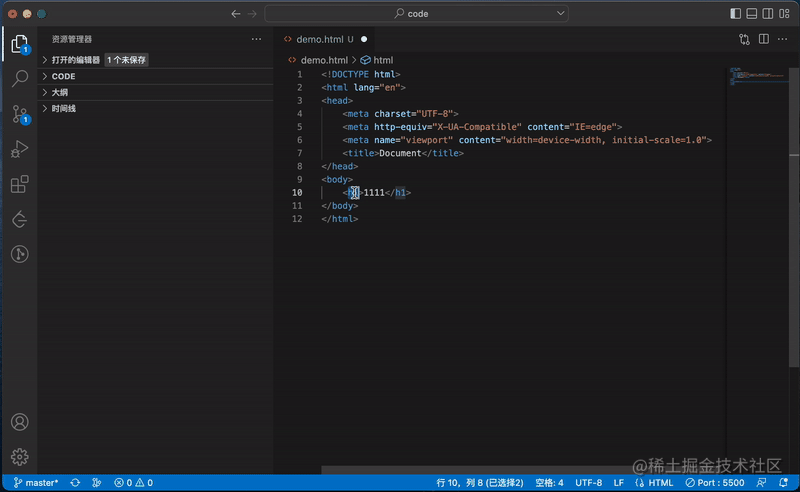Open the Source Control view
Screen dimensions: 800x492
(x=20, y=113)
